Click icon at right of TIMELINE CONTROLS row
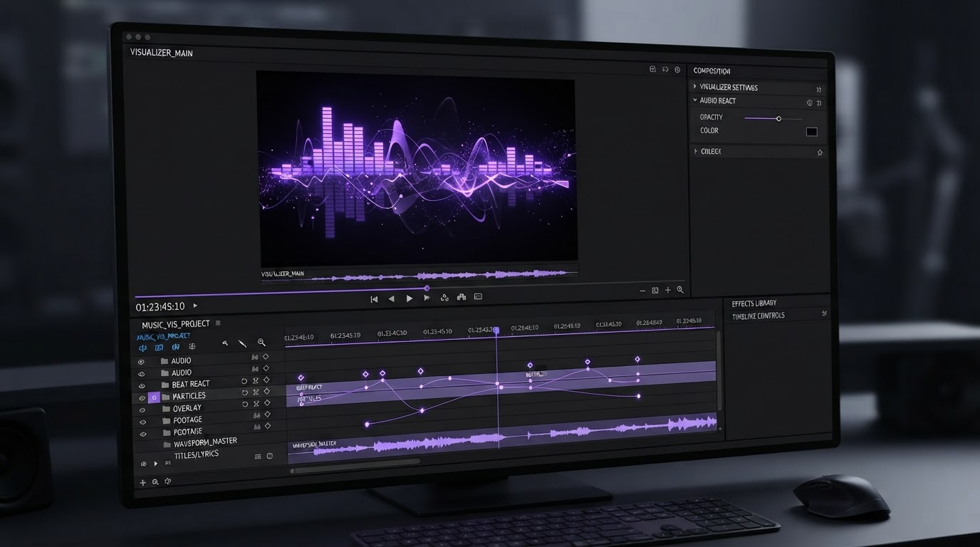Screen dimensions: 980x547 (824, 313)
